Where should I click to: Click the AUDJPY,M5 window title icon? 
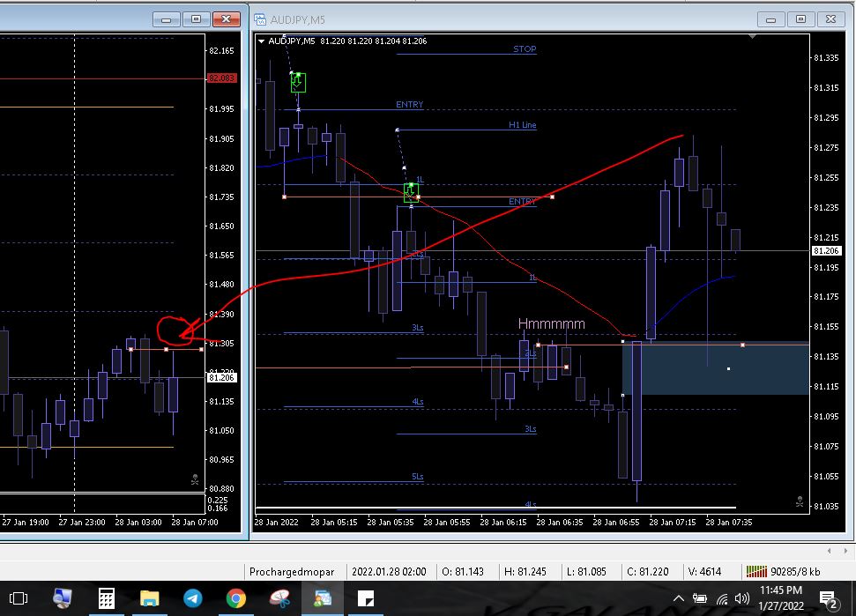[x=260, y=19]
